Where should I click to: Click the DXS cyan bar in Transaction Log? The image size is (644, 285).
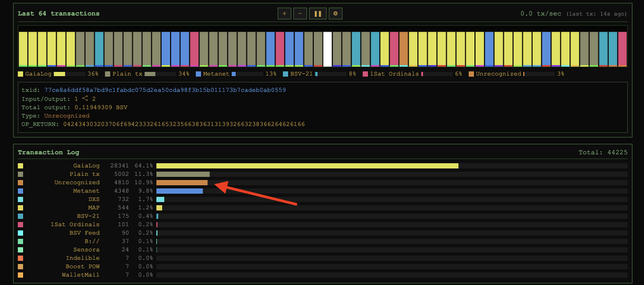coord(160,200)
